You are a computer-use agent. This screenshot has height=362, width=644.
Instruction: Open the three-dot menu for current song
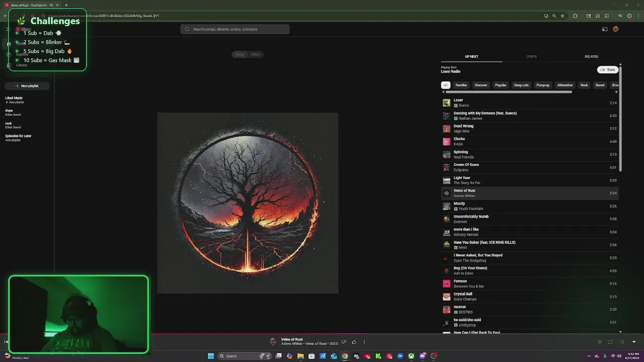pyautogui.click(x=364, y=342)
